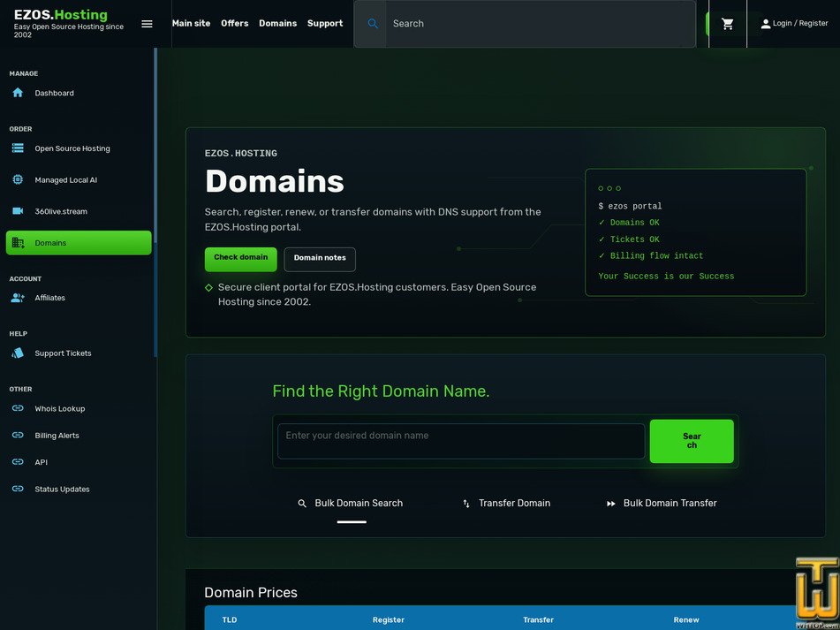
Task: Click the Register column header
Action: pyautogui.click(x=389, y=619)
